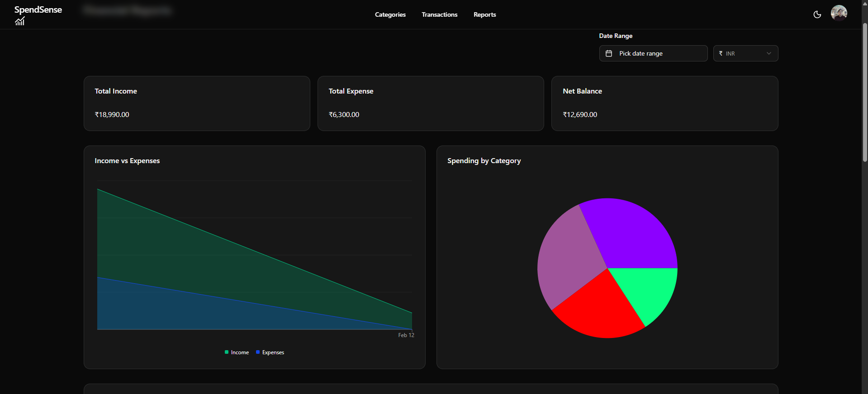This screenshot has height=394, width=868.
Task: Open the Pick date range selector
Action: (x=653, y=53)
